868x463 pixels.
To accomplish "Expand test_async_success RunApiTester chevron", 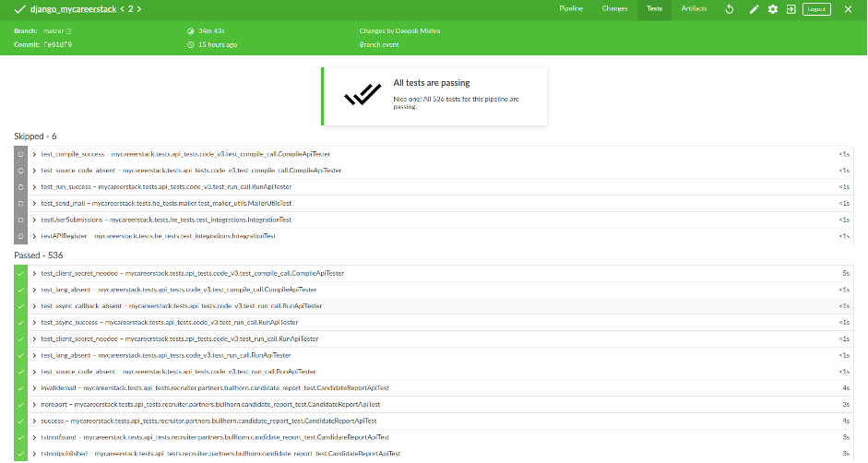I will [34, 322].
